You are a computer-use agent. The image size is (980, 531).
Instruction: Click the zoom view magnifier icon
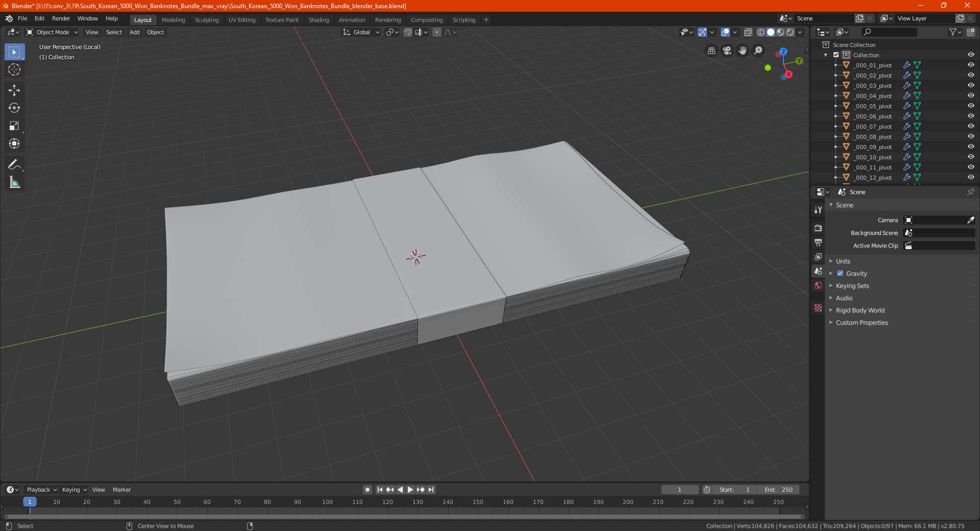(758, 51)
